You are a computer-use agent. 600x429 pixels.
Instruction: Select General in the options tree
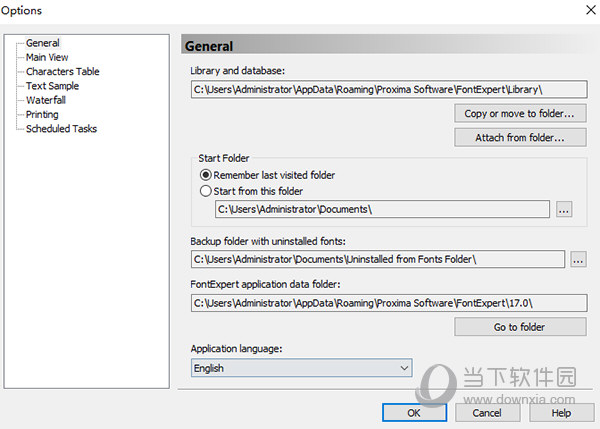tap(42, 43)
